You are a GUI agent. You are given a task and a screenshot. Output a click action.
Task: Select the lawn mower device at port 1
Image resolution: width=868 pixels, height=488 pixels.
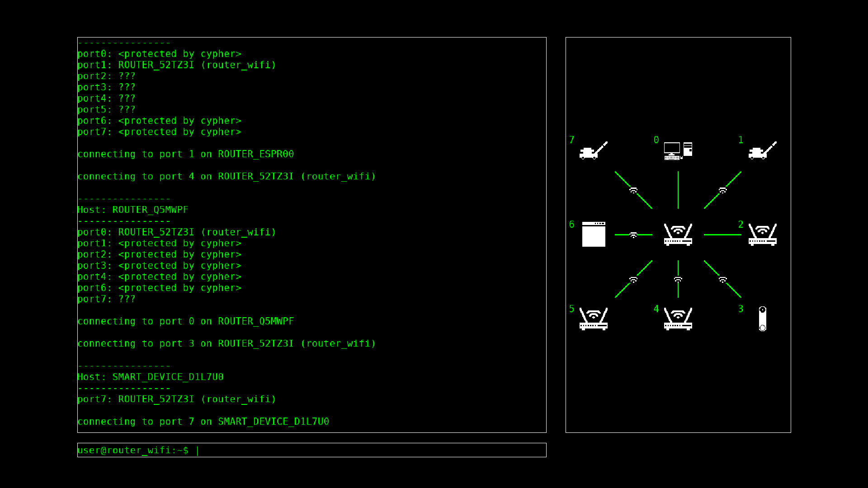pyautogui.click(x=762, y=150)
